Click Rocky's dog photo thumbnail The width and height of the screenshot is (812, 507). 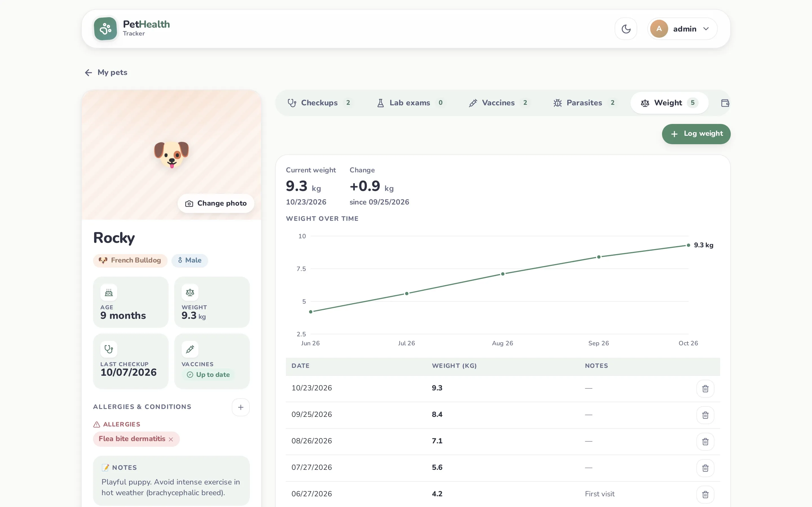(171, 155)
